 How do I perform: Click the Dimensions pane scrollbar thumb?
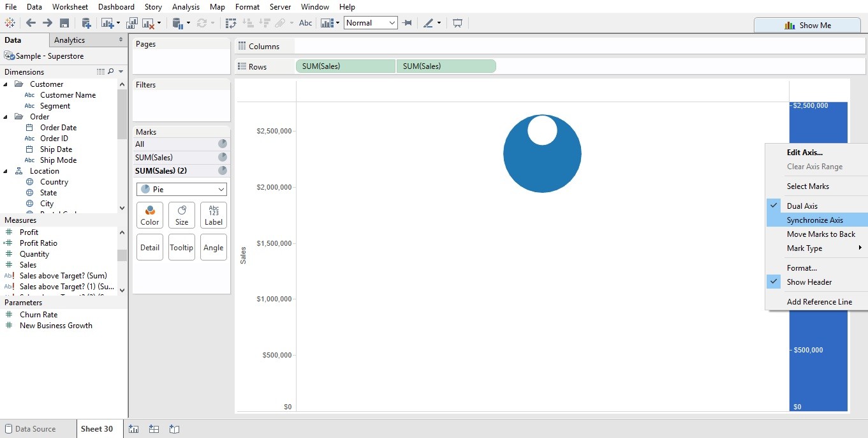click(122, 114)
